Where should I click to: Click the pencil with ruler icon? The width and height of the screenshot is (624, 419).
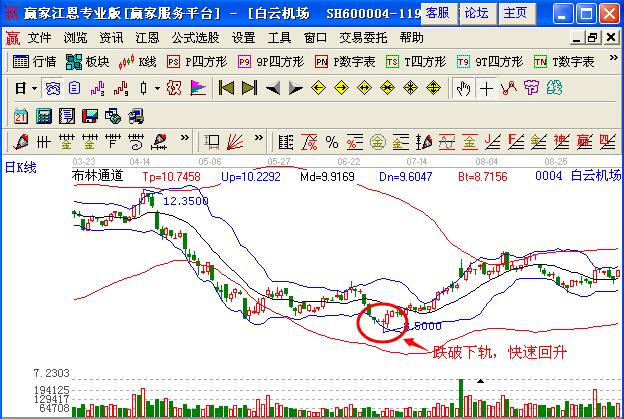(x=159, y=142)
